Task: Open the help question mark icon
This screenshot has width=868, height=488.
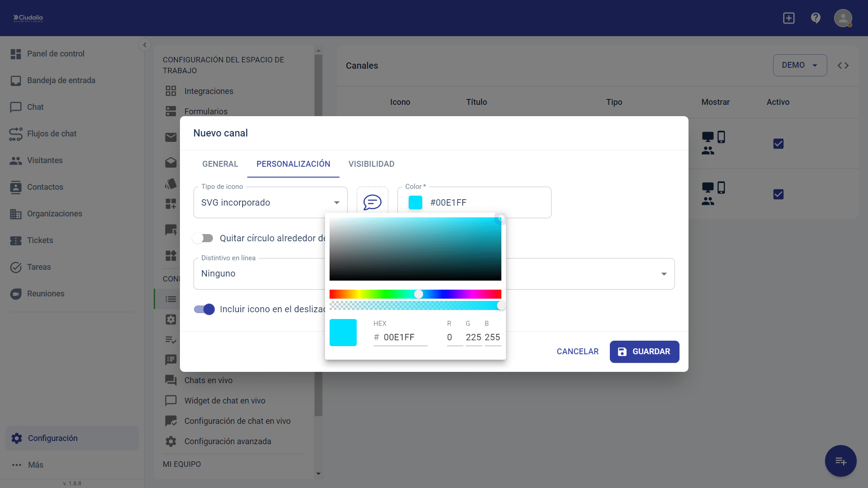Action: click(x=816, y=18)
